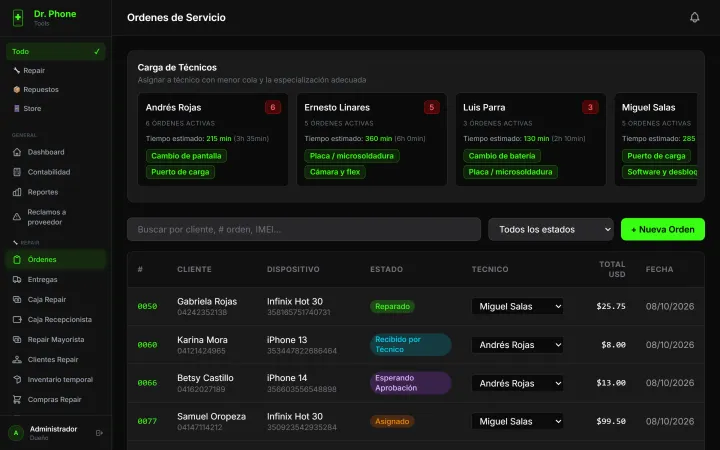
Task: Click the Dr. Phone logo icon
Action: pyautogui.click(x=18, y=17)
